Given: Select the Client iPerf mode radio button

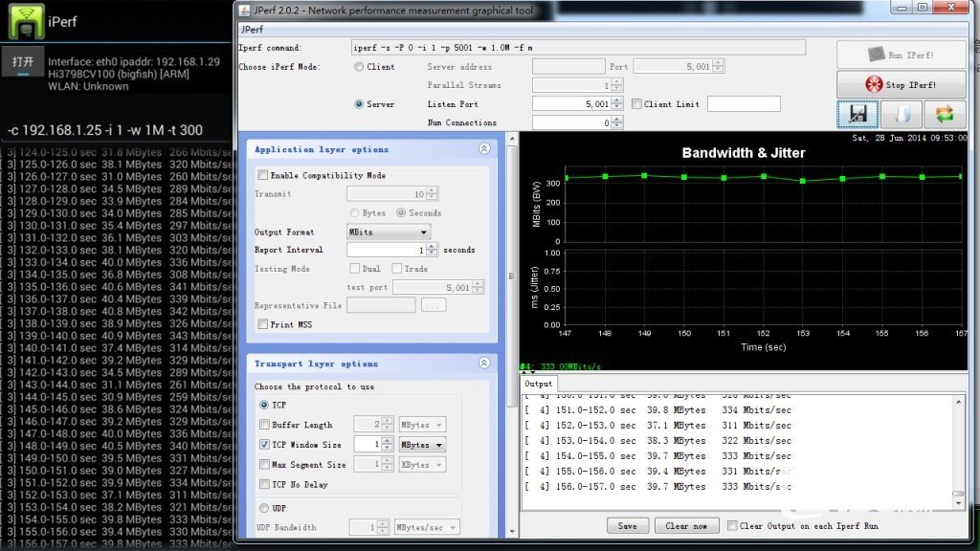Looking at the screenshot, I should click(x=360, y=67).
